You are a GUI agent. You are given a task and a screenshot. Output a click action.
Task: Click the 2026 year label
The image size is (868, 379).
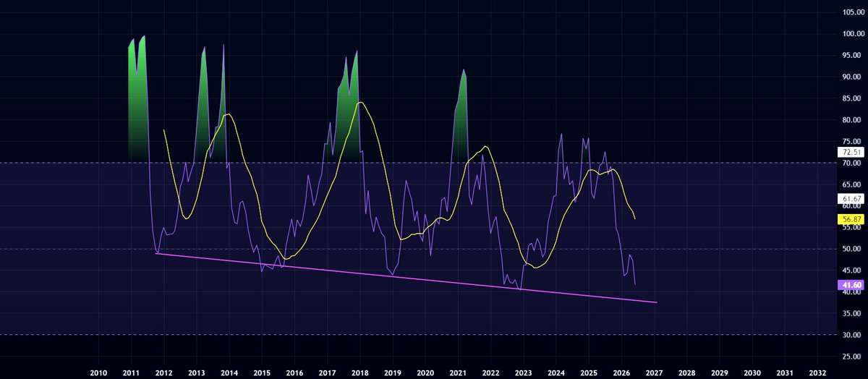click(x=621, y=372)
